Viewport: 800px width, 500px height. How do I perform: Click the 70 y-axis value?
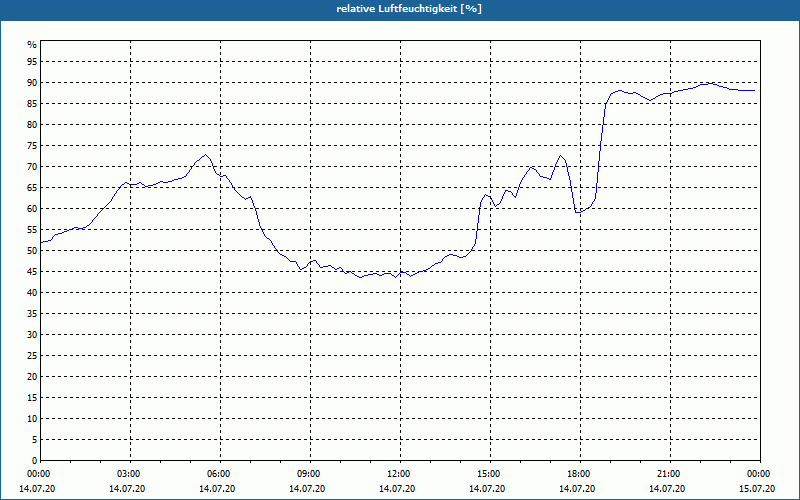click(32, 166)
